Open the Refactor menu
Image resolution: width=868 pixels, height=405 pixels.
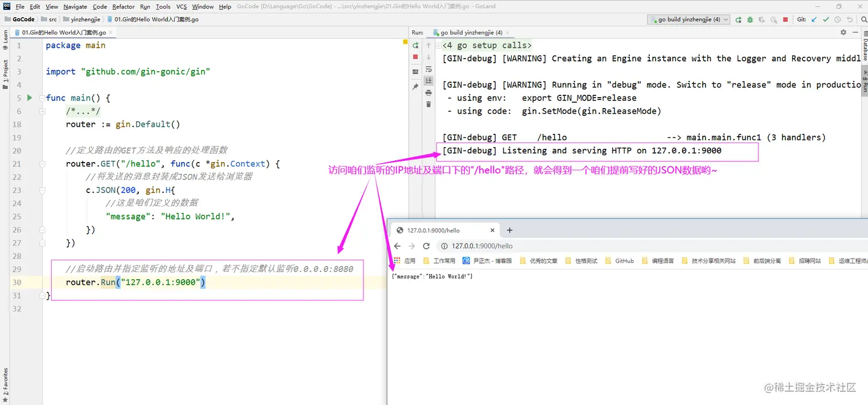pyautogui.click(x=123, y=6)
